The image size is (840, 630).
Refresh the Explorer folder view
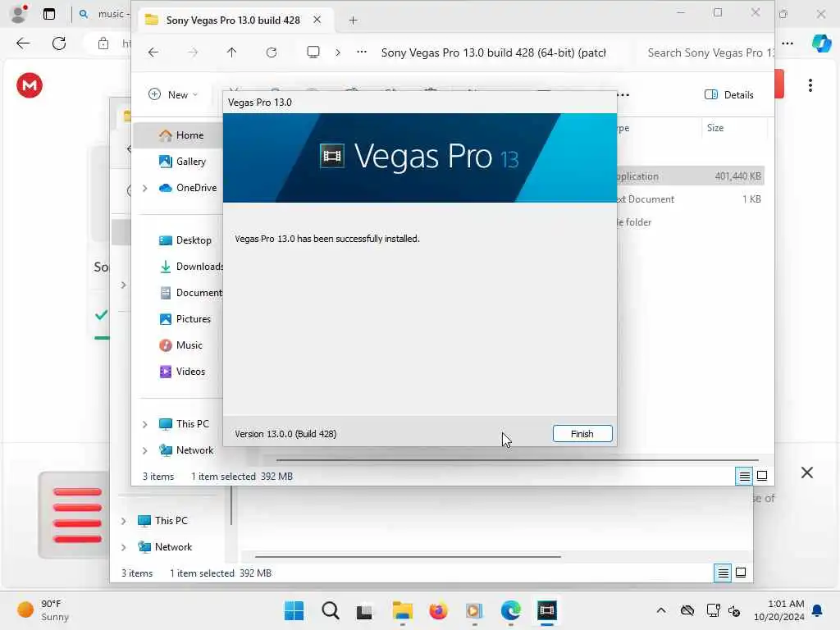(272, 52)
